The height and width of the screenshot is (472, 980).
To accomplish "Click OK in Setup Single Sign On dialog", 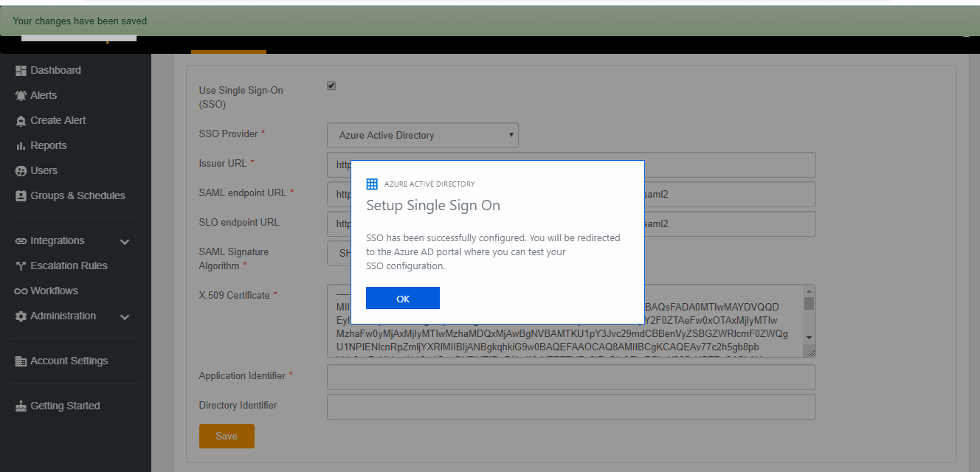I will 403,298.
